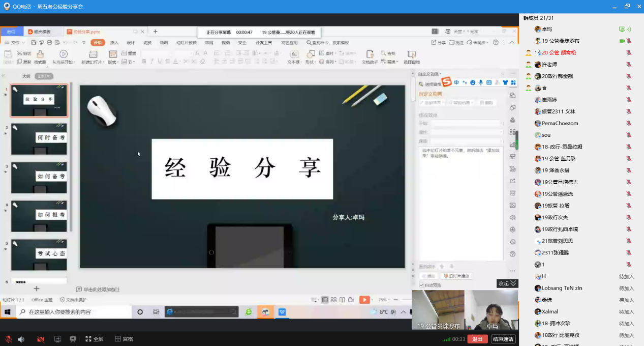Click the orange slideshow play button in status bar
The height and width of the screenshot is (346, 644).
[364, 300]
